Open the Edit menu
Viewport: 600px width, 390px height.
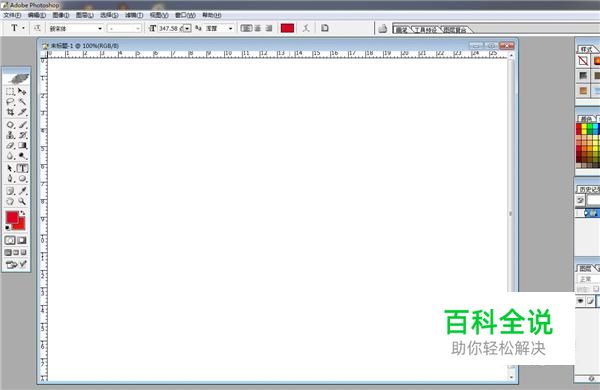(x=37, y=15)
